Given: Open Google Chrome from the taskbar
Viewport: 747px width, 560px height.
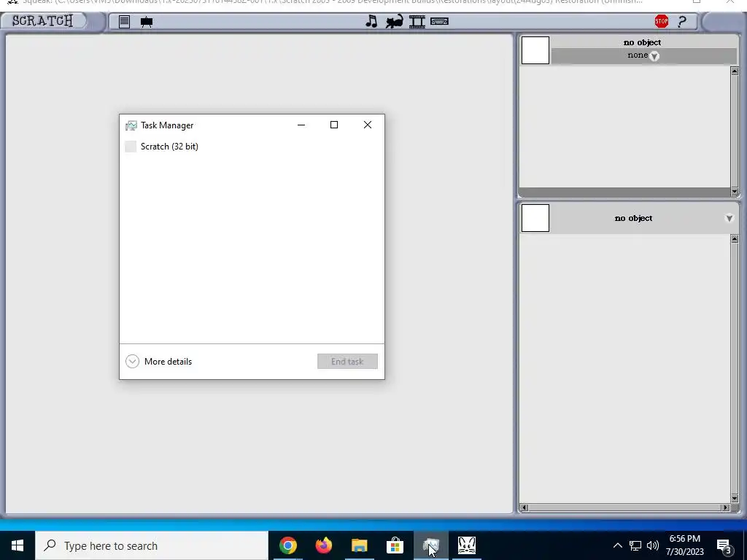Looking at the screenshot, I should coord(287,545).
